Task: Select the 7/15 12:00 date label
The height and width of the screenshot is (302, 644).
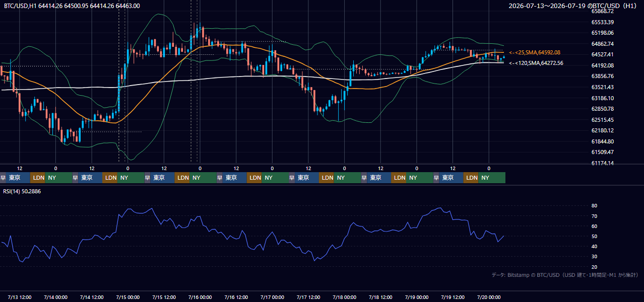Action: (x=164, y=297)
